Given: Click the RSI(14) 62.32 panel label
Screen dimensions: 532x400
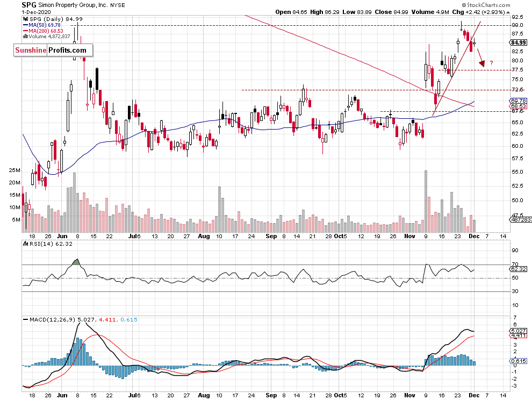Looking at the screenshot, I should point(51,244).
